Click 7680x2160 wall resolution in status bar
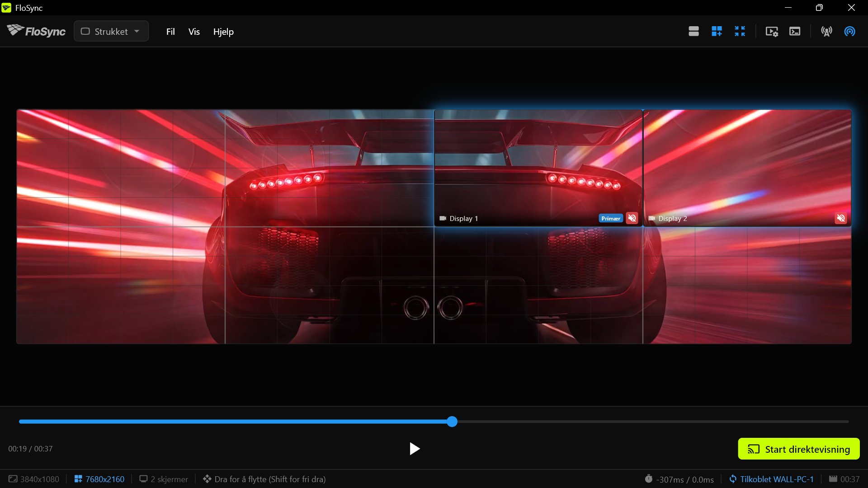This screenshot has height=488, width=868. click(99, 479)
